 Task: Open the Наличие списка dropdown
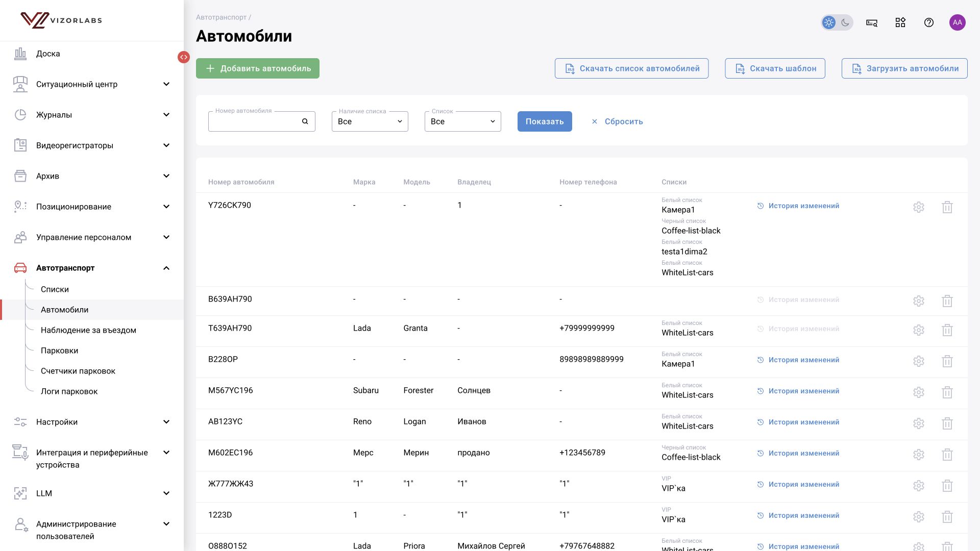click(370, 121)
